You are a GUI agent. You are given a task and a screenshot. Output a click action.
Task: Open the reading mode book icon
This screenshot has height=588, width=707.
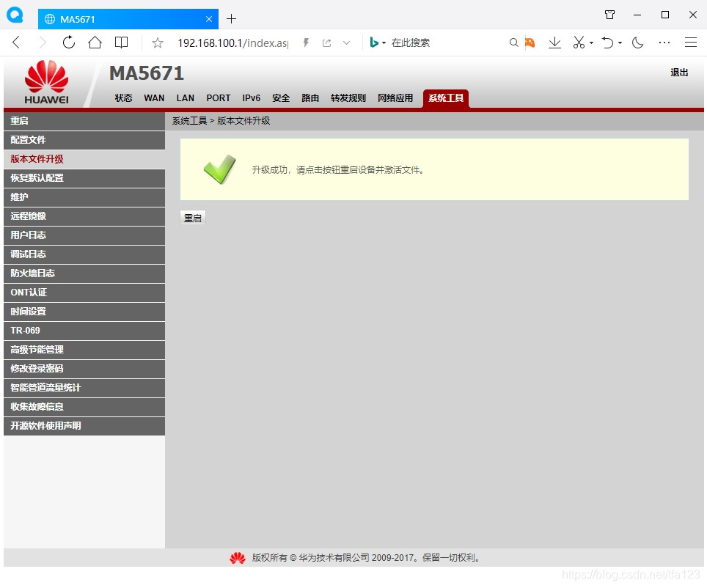(121, 43)
